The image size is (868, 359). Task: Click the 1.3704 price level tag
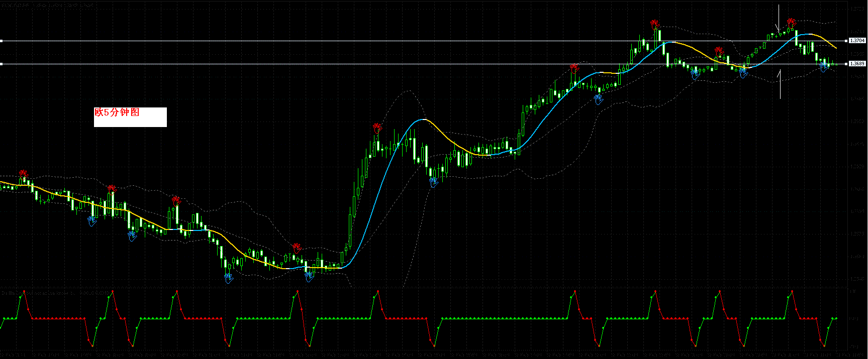tap(857, 41)
